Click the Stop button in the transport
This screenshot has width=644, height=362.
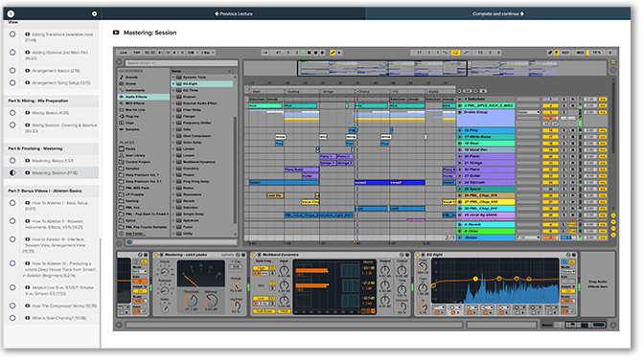pyautogui.click(x=310, y=53)
